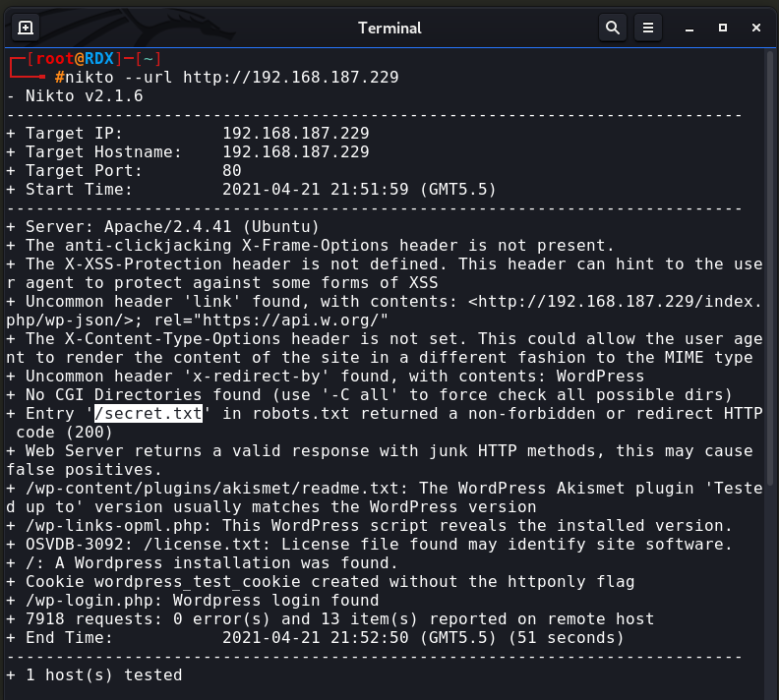Click the 'A Wordpress installation was found' line
This screenshot has width=779, height=700.
click(203, 563)
